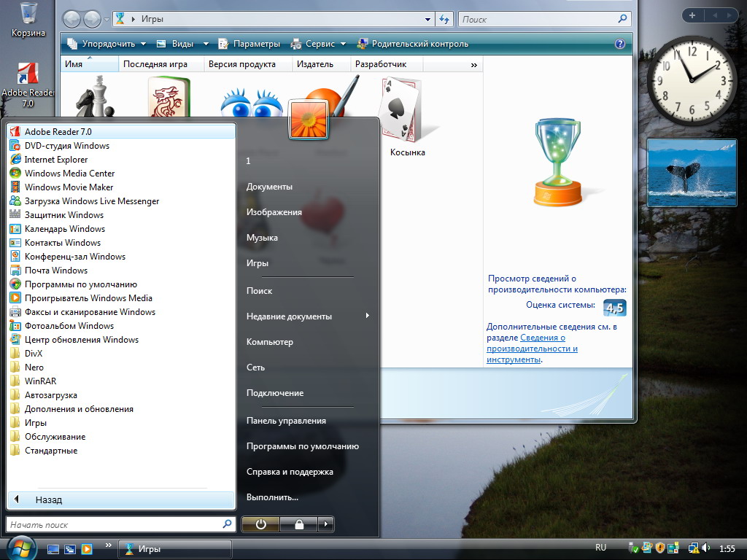Screen dimensions: 747x560
Task: Open Родительский контроль in the toolbar
Action: tap(413, 44)
